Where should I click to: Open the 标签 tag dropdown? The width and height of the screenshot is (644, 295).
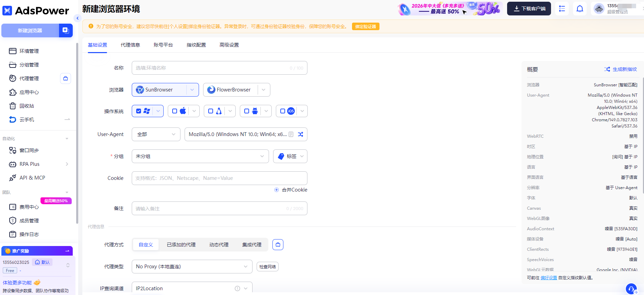290,156
